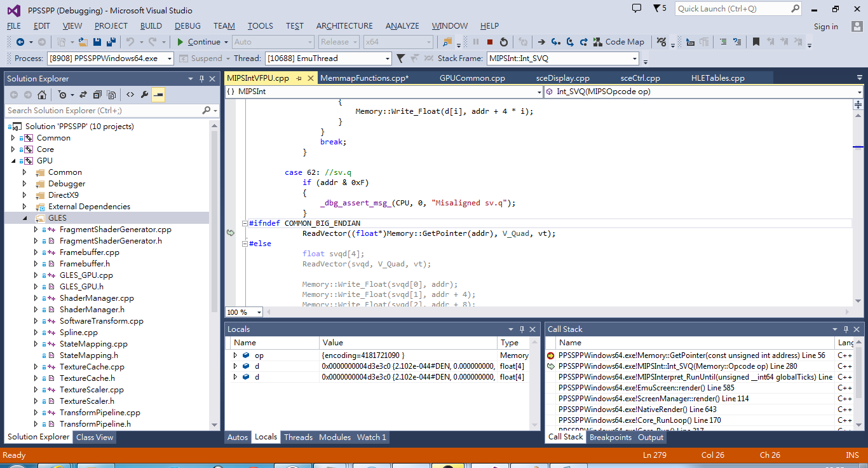868x468 pixels.
Task: Toggle auto-hide pin on Call Stack panel
Action: pos(847,329)
